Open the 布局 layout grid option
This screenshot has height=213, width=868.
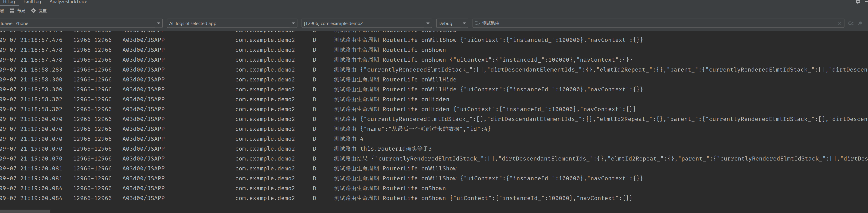18,11
